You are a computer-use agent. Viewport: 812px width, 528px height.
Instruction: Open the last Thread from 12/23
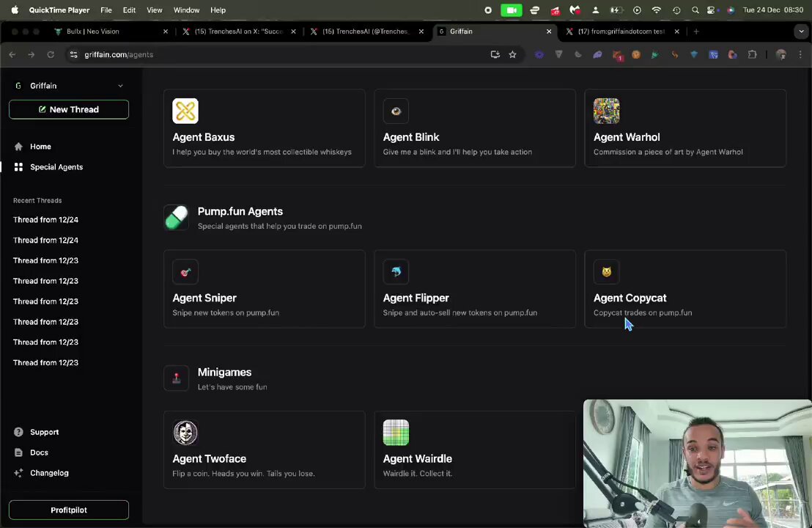coord(45,363)
